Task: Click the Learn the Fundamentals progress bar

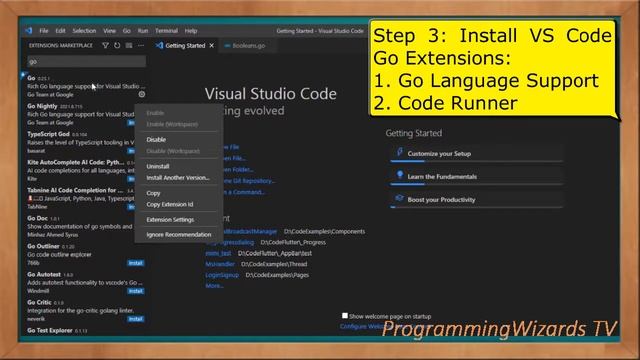Action: click(x=476, y=184)
